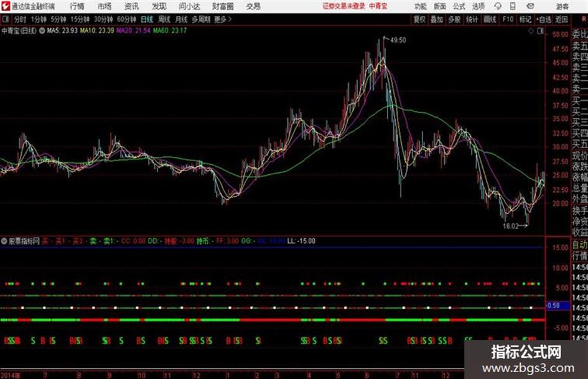Click the MA10: 23.39 label

coord(96,30)
